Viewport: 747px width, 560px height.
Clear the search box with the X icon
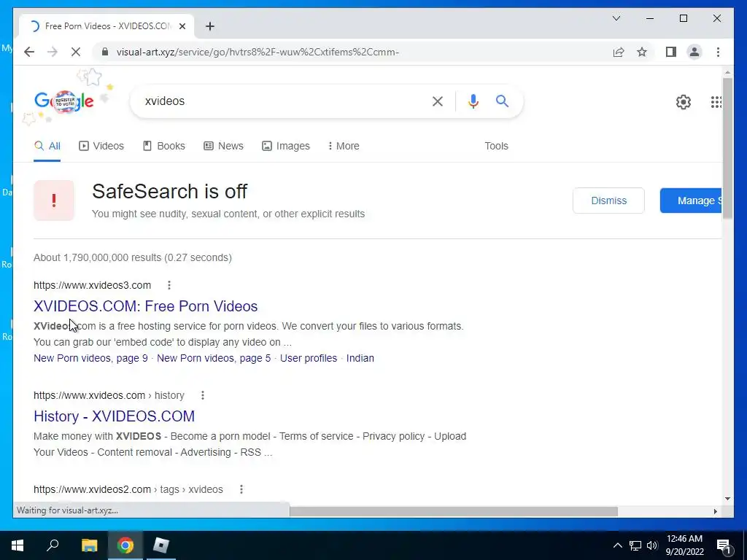438,101
